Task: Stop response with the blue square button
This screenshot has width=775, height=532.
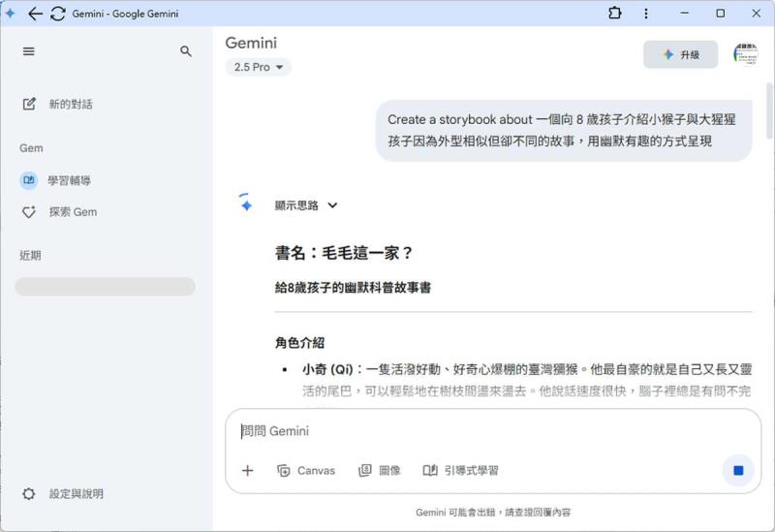Action: [738, 470]
